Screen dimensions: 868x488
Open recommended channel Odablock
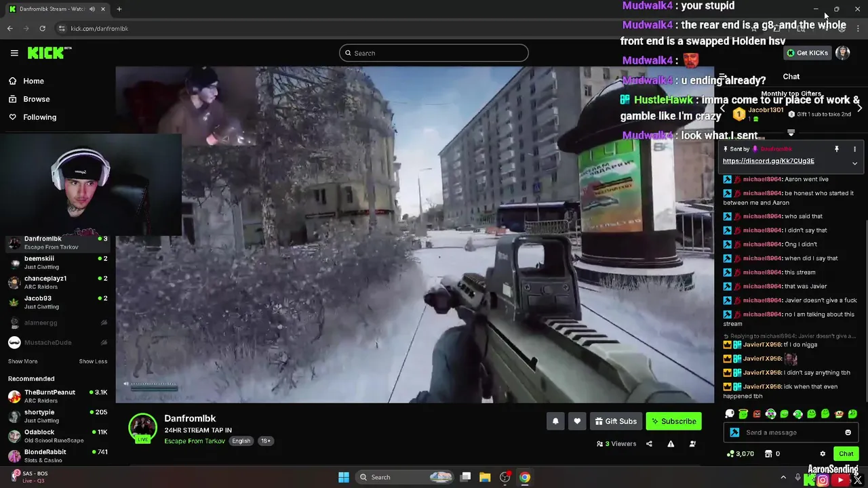point(58,436)
